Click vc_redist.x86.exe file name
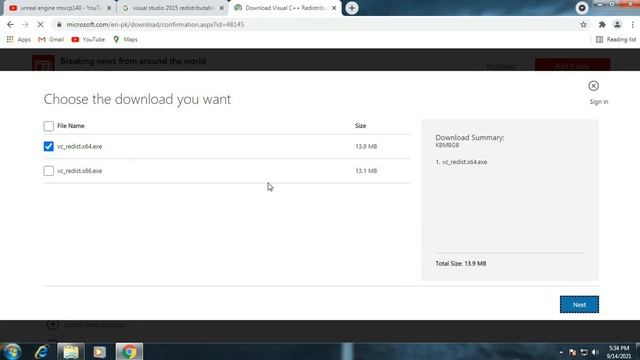Viewport: 640px width, 360px height. [x=80, y=171]
